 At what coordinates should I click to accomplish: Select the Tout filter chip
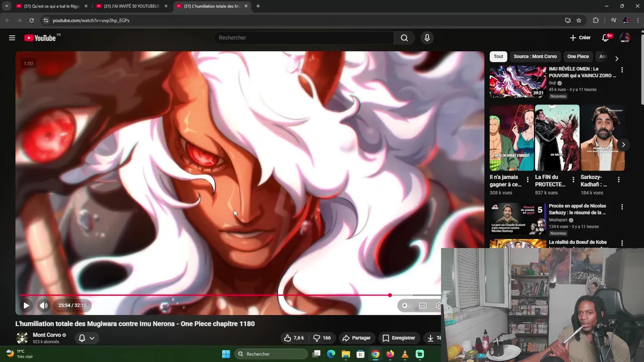498,56
